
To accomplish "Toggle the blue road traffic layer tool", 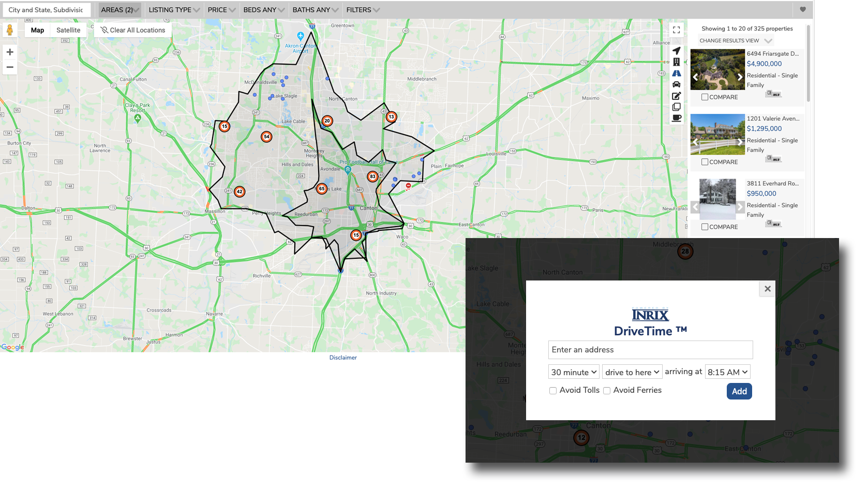I will pos(676,73).
